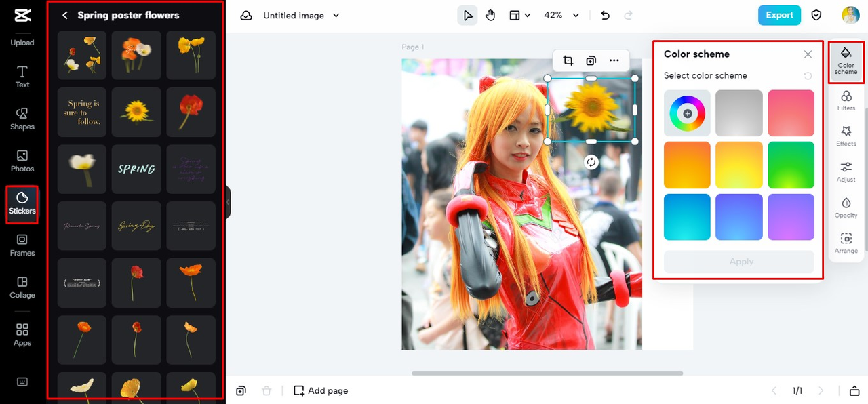The height and width of the screenshot is (404, 868).
Task: Add the 'Spring is sure to follow' sticker
Action: tap(82, 112)
